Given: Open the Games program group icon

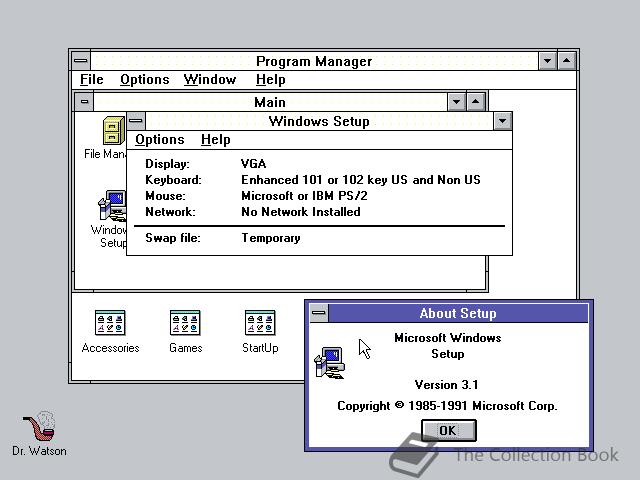Looking at the screenshot, I should tap(185, 322).
